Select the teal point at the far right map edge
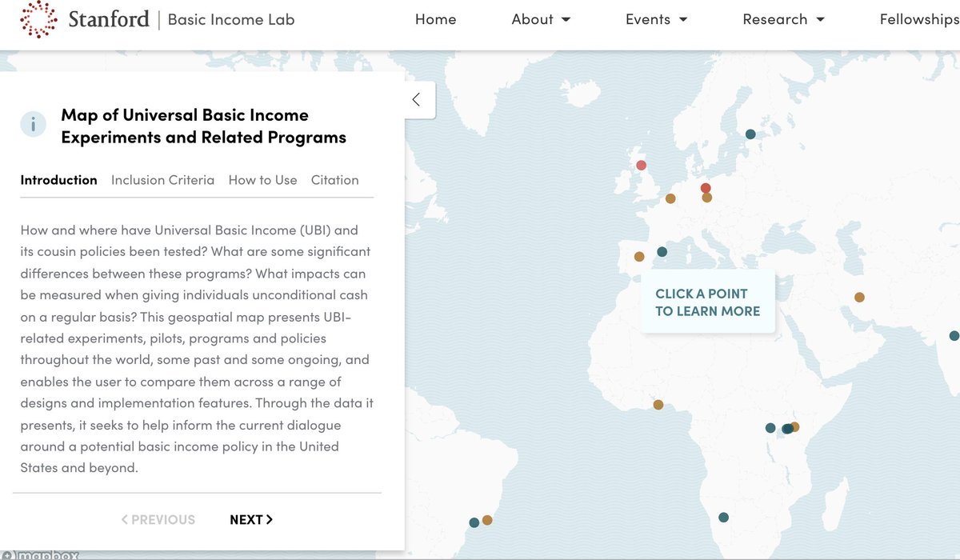 click(x=954, y=335)
